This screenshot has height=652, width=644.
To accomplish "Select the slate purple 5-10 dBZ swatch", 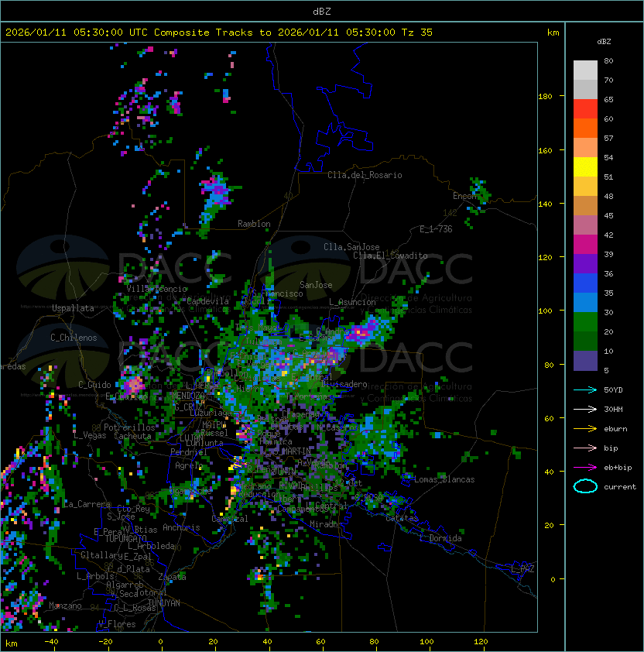I will click(x=585, y=361).
